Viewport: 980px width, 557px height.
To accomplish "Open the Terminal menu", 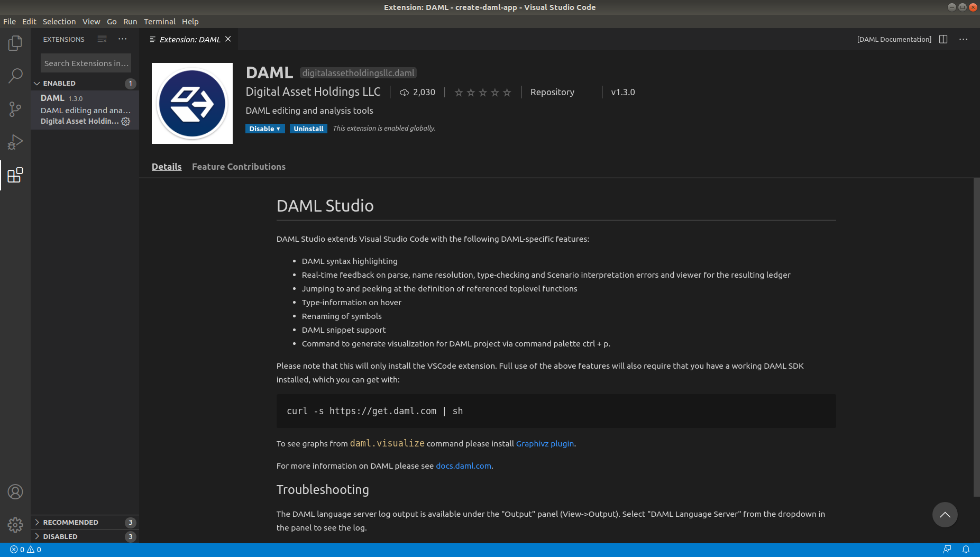I will [x=160, y=21].
